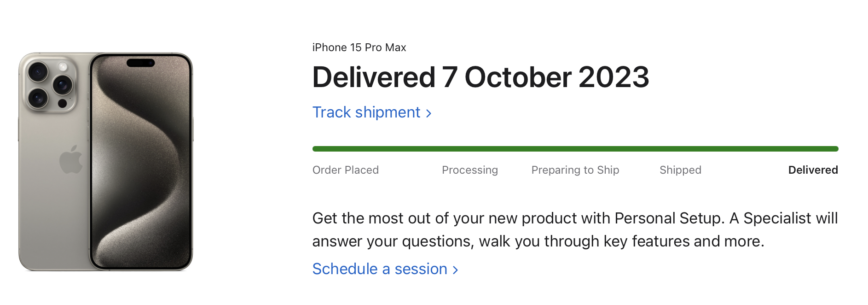This screenshot has width=868, height=305.
Task: Click the green delivery progress bar
Action: (575, 149)
